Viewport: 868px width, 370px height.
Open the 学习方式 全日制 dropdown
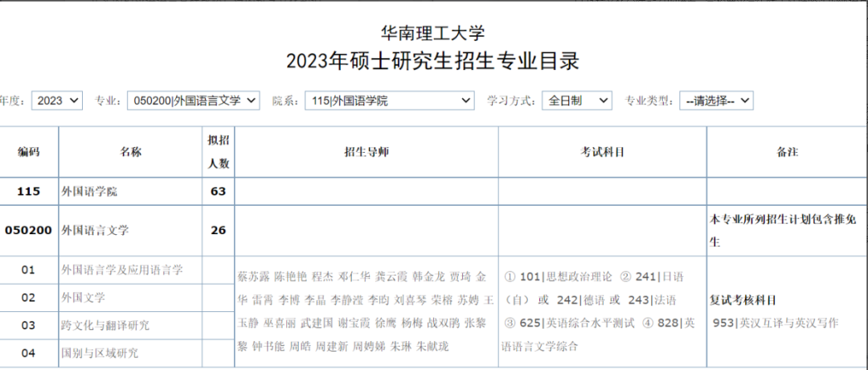tap(577, 101)
